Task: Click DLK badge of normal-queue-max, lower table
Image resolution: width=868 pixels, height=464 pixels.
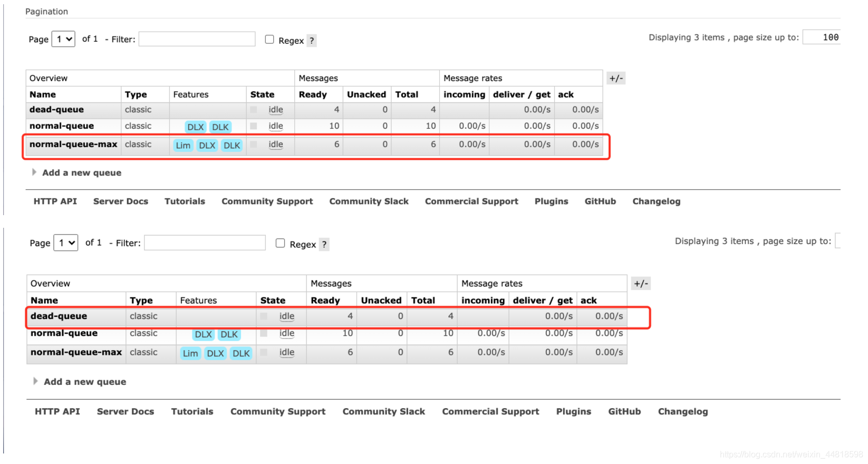Action: [241, 353]
